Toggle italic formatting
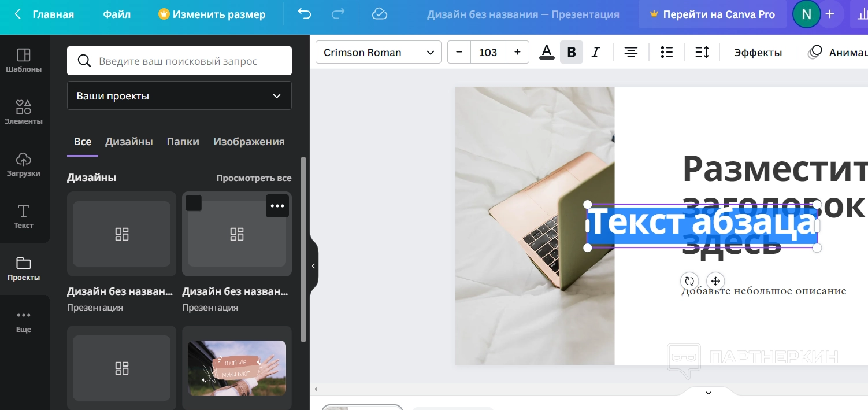 click(x=596, y=53)
